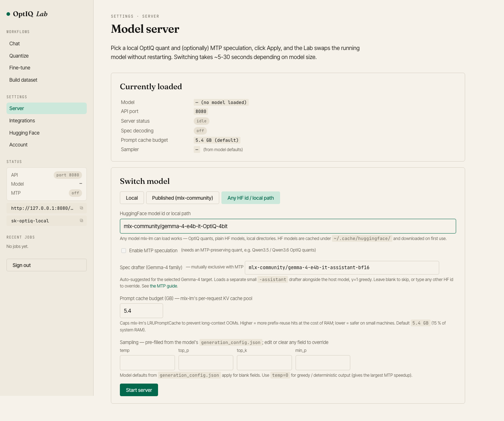This screenshot has height=421, width=504.
Task: Select Server settings in sidebar
Action: [x=46, y=108]
